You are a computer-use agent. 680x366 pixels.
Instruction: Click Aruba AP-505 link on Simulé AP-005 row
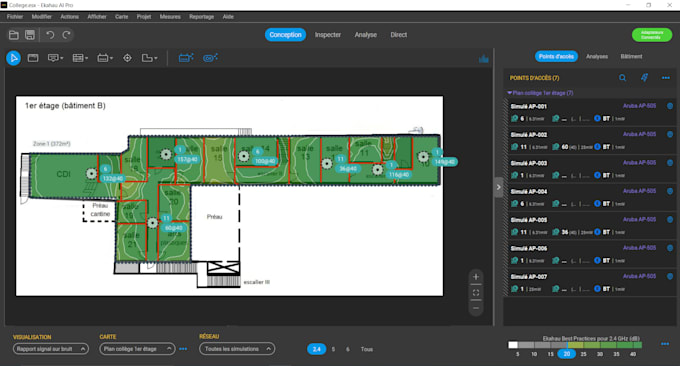pos(639,219)
